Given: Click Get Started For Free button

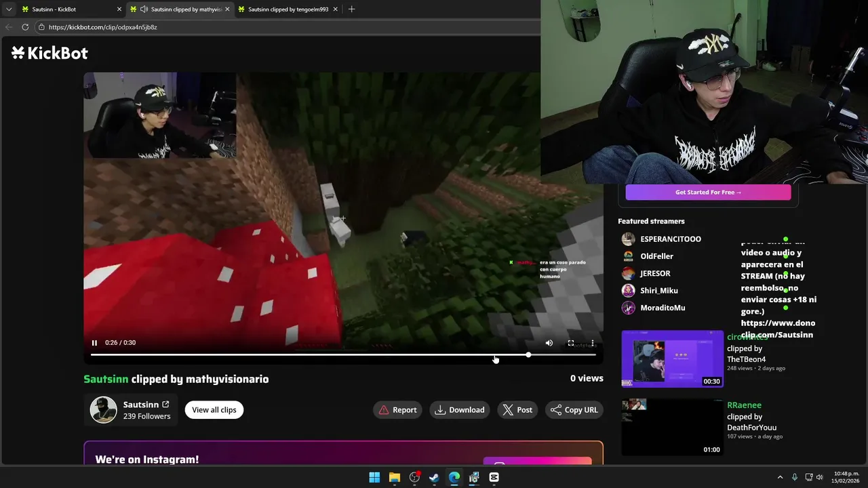Looking at the screenshot, I should click(708, 192).
